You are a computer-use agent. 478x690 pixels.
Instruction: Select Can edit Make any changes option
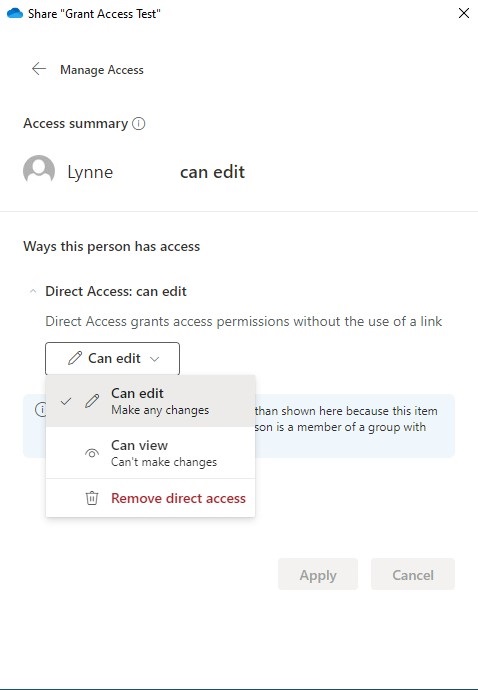pos(151,401)
